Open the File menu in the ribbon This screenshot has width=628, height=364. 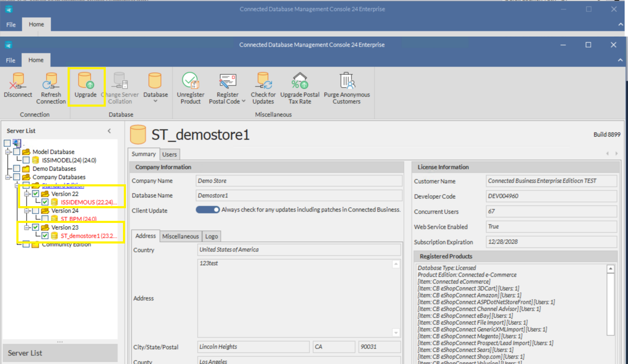[10, 60]
